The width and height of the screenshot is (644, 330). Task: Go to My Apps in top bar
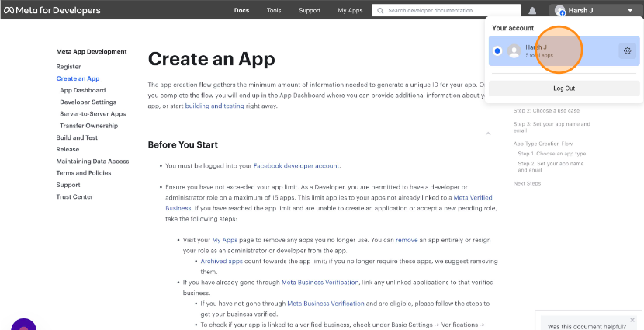click(x=350, y=11)
